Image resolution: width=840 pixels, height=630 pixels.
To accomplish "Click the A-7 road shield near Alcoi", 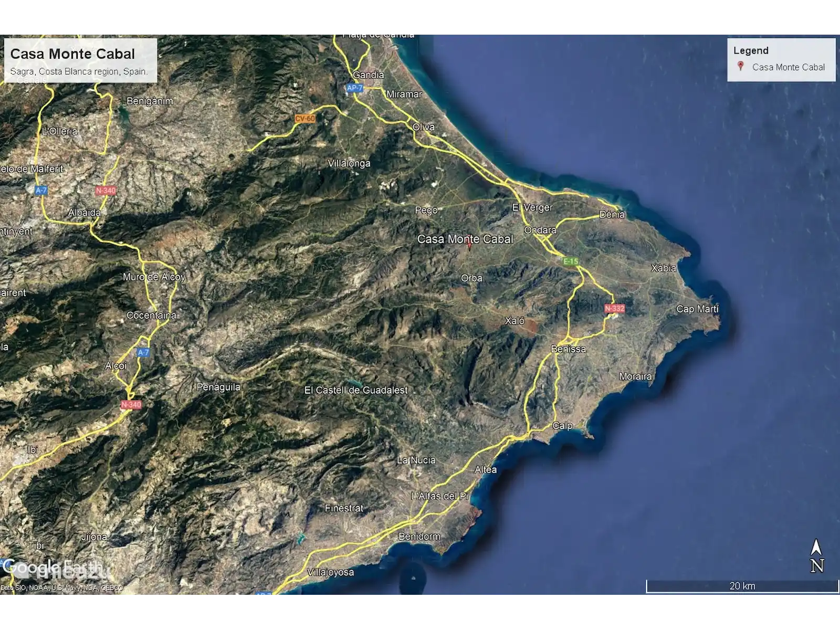I will pos(143,352).
